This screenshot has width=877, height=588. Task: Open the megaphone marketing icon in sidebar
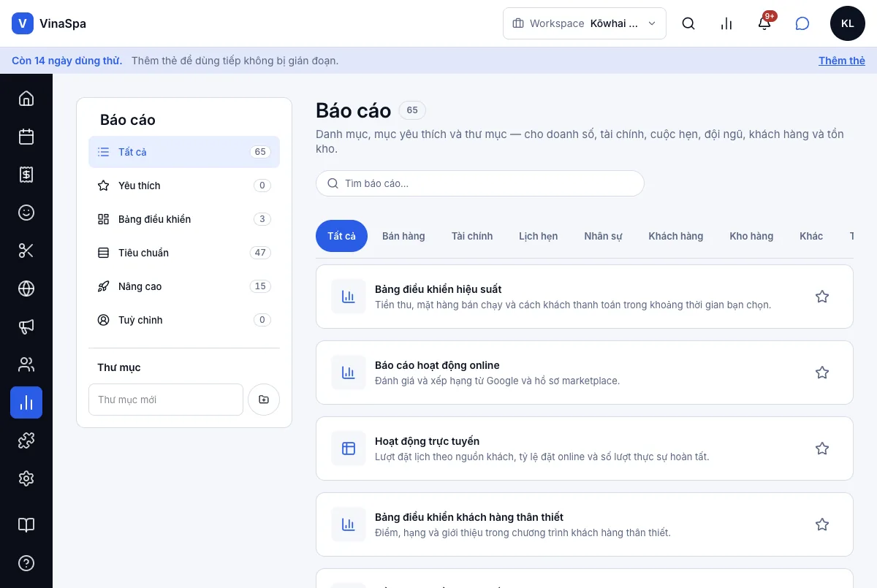point(26,326)
